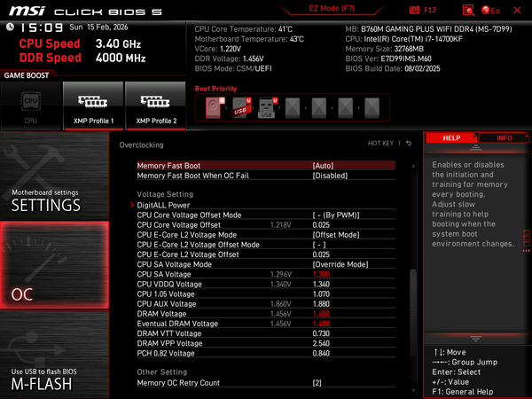Switch to the INFO tab
Viewport: 532px width, 399px height.
point(505,138)
